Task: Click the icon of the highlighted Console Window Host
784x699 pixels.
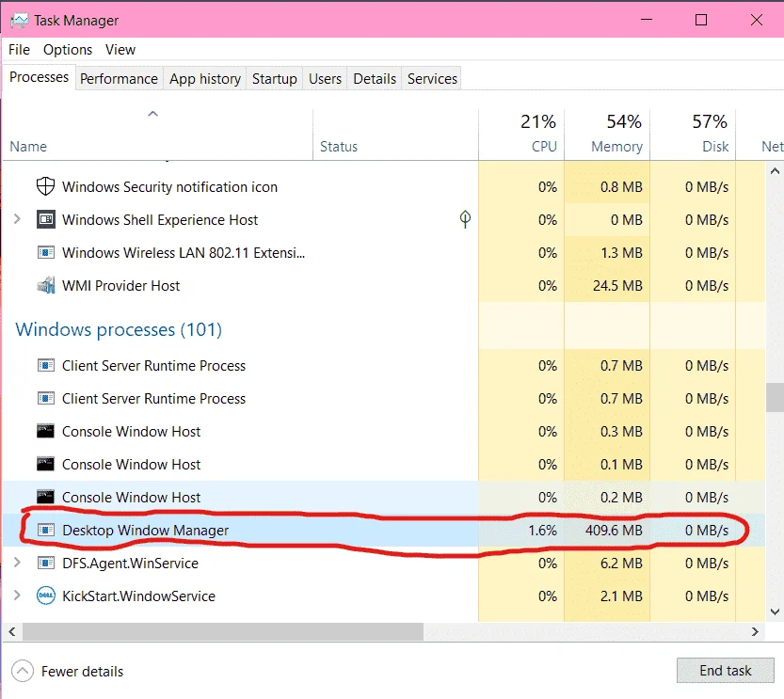Action: [45, 497]
